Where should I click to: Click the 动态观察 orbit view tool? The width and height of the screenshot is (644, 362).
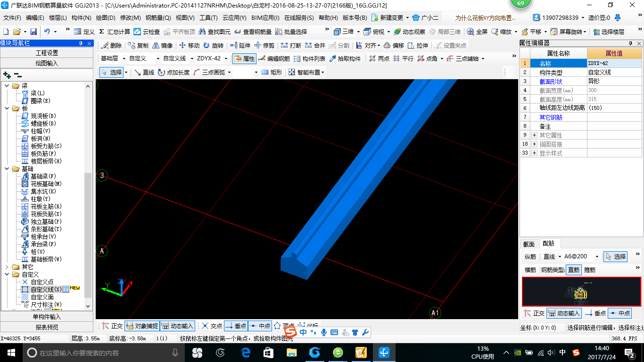coord(409,32)
